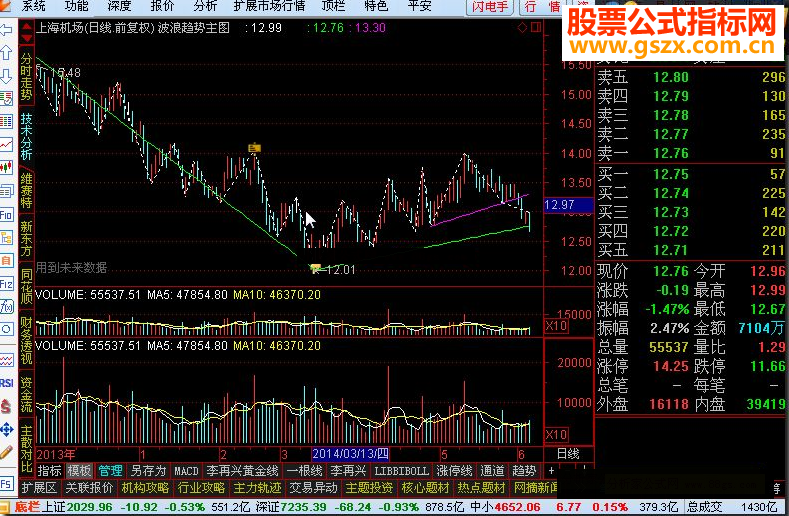
Task: Click the red dollar sign icon
Action: [7, 406]
